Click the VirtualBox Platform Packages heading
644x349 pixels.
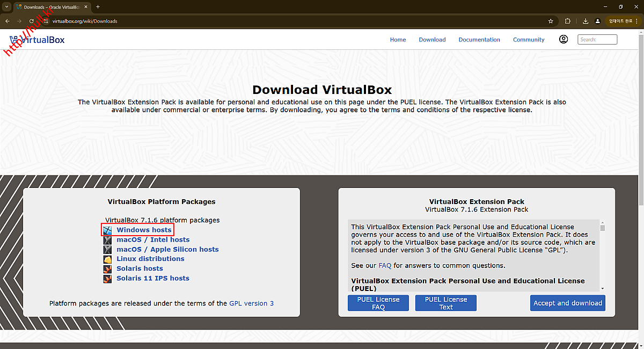click(x=162, y=202)
